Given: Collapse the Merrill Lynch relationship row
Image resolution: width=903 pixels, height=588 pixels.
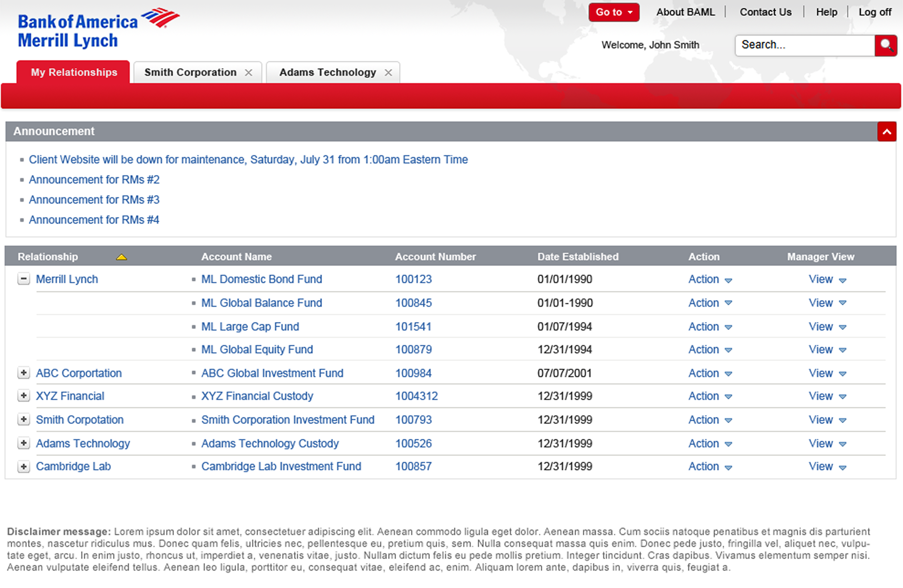Looking at the screenshot, I should click(x=23, y=279).
